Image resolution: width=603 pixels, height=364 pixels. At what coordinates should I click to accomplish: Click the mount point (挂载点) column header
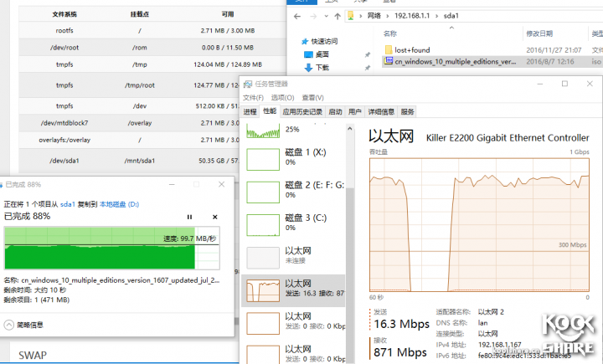(140, 14)
